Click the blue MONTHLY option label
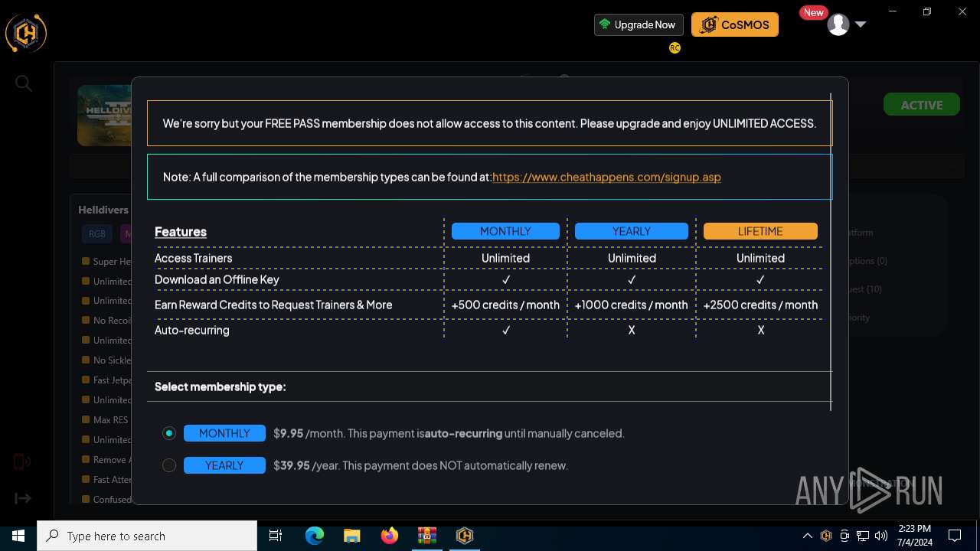Viewport: 980px width, 551px height. pyautogui.click(x=224, y=433)
